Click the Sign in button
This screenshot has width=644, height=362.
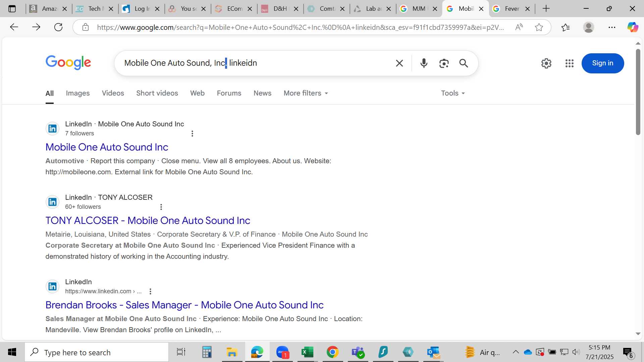coord(602,63)
